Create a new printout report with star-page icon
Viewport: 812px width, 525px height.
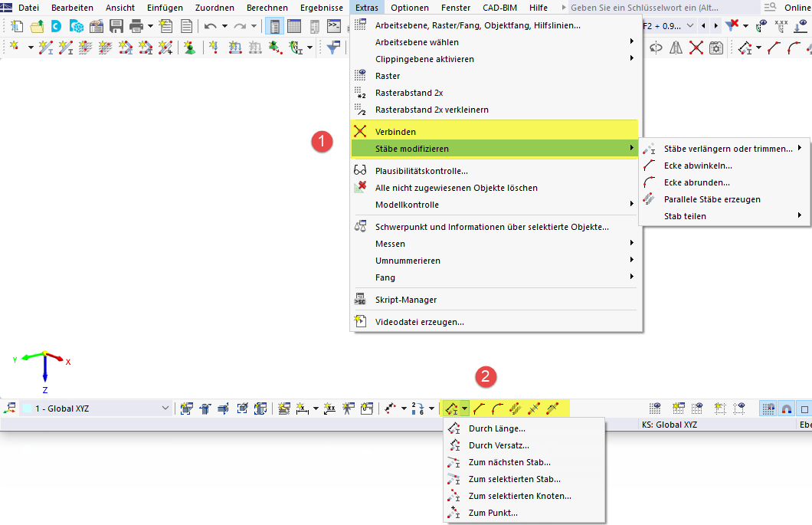click(x=165, y=26)
